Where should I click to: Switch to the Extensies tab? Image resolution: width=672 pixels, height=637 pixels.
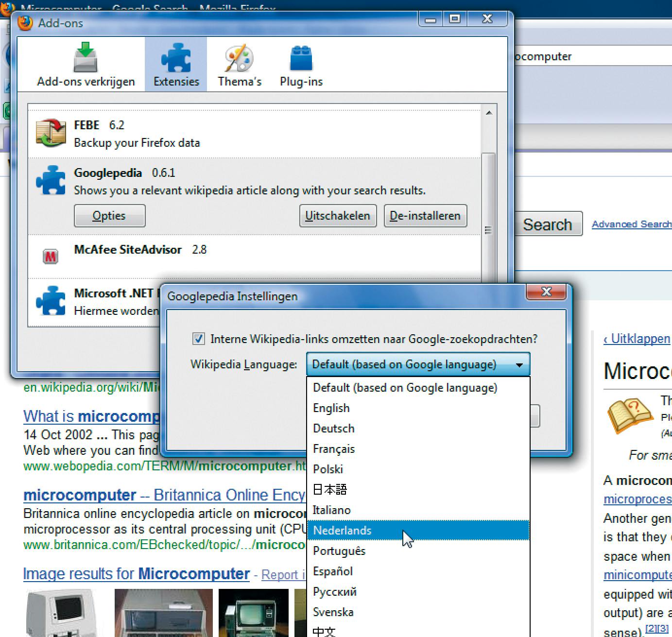[x=176, y=65]
